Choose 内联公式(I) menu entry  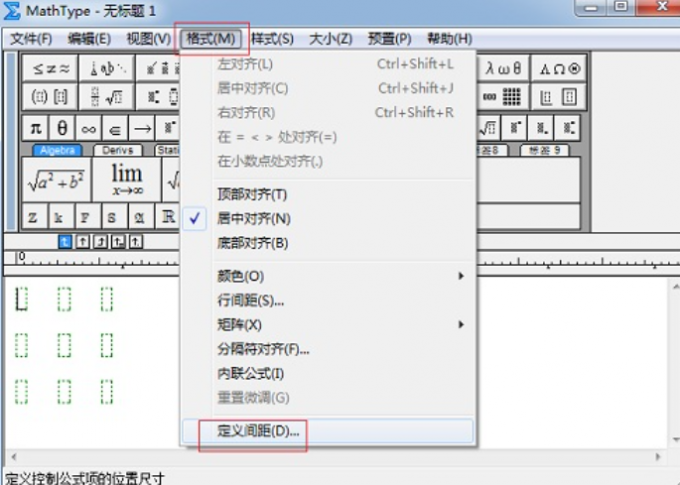pyautogui.click(x=328, y=373)
